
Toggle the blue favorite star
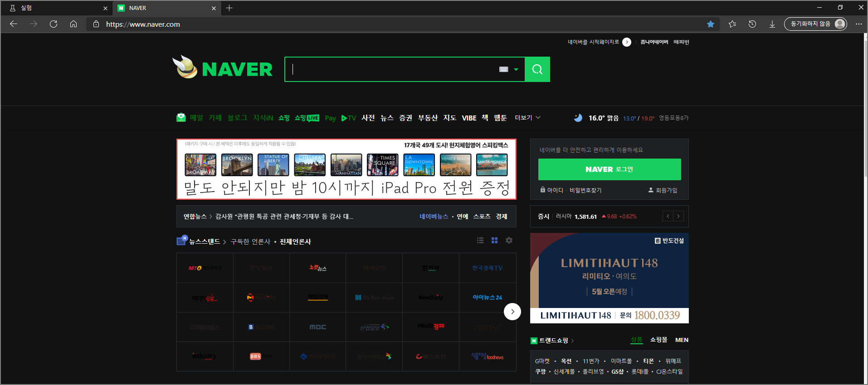[x=711, y=24]
